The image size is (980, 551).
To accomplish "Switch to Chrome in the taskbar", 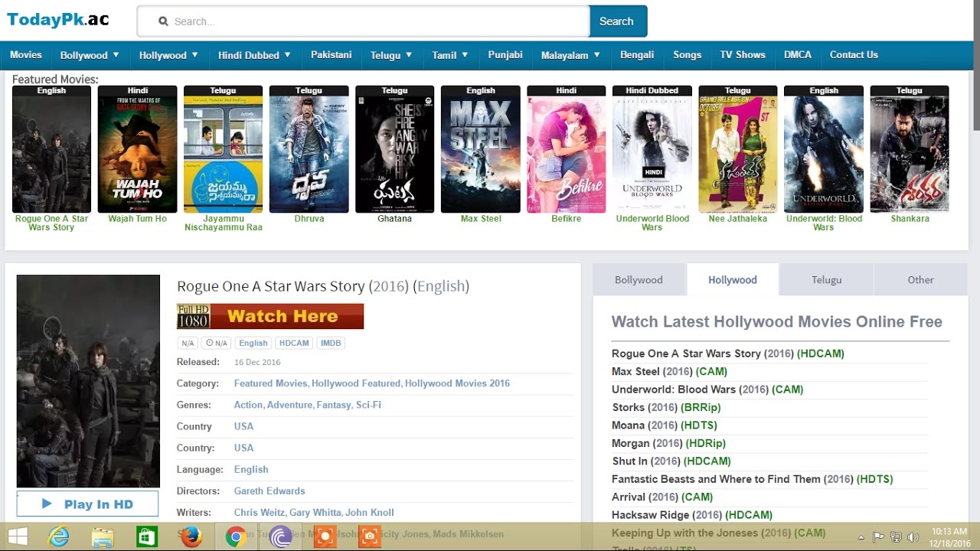I will [x=235, y=537].
